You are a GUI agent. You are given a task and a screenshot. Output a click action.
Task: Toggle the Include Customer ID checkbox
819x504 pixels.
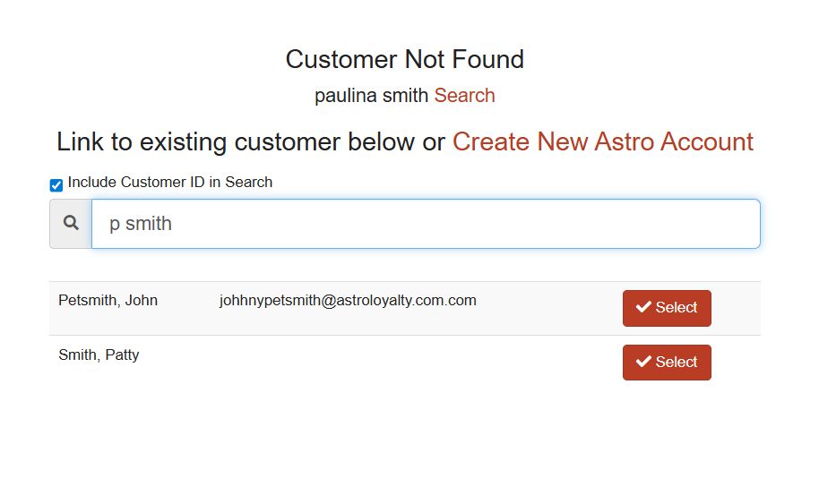pos(56,185)
